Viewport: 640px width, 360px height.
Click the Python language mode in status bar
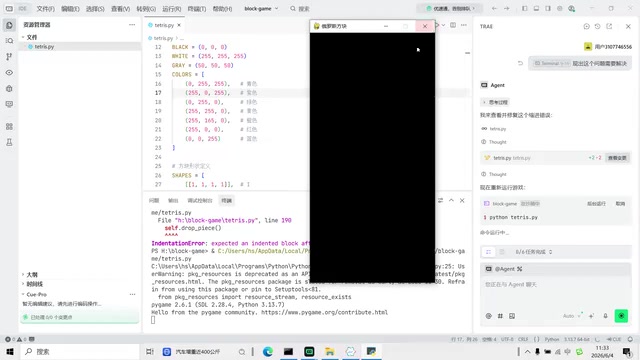552,339
